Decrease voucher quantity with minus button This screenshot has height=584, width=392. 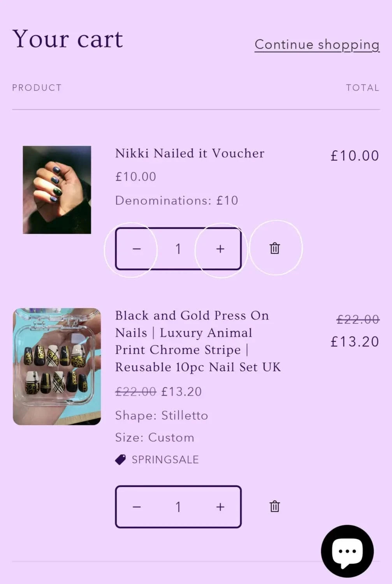coord(136,249)
